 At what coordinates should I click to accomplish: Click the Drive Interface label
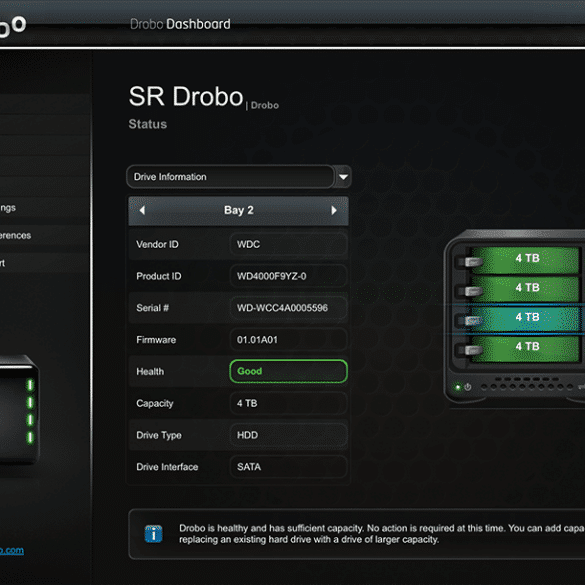click(167, 467)
